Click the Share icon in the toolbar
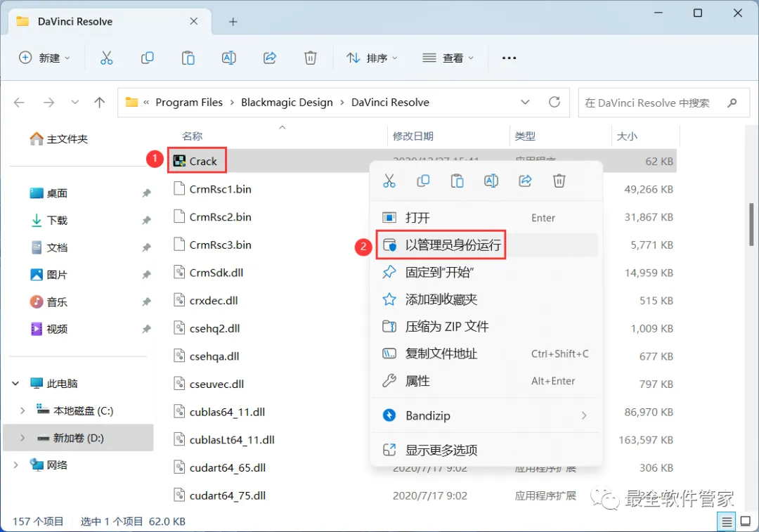The image size is (759, 532). click(270, 58)
